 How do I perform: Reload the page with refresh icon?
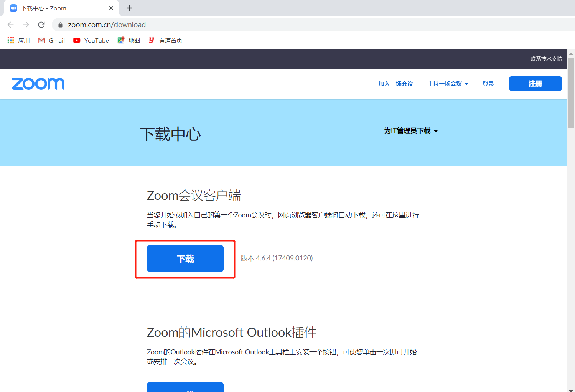41,25
